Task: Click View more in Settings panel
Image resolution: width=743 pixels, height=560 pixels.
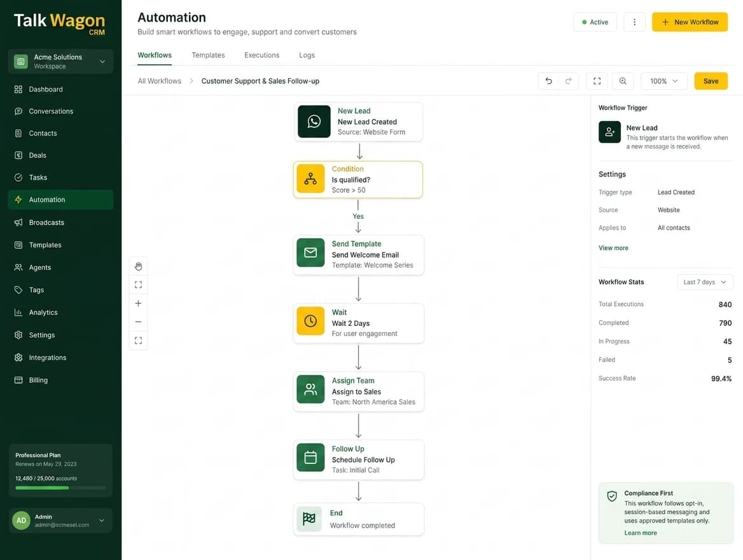Action: pos(613,248)
